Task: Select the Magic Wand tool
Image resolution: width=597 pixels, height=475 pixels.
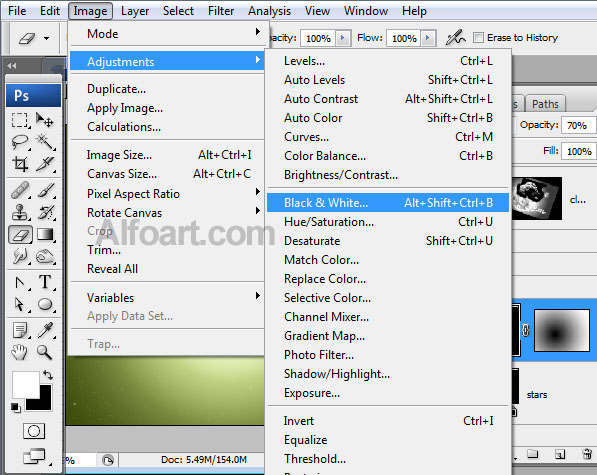Action: 45,142
